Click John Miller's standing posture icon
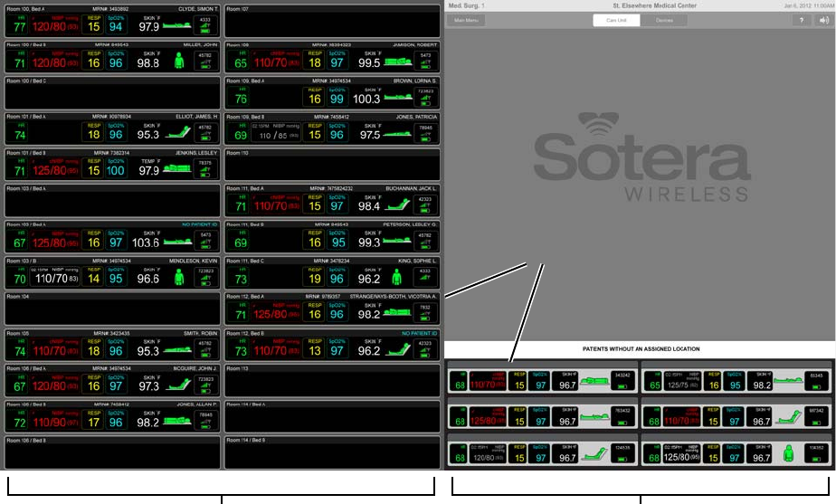This screenshot has height=504, width=836. pyautogui.click(x=179, y=61)
